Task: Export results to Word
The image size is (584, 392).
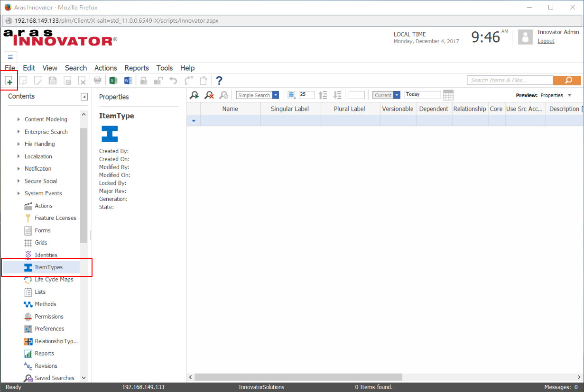Action: pyautogui.click(x=128, y=81)
